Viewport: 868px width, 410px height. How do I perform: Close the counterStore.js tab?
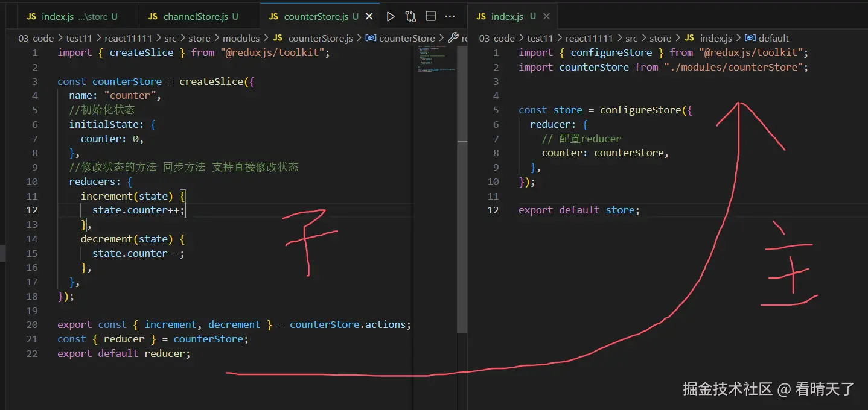tap(368, 16)
